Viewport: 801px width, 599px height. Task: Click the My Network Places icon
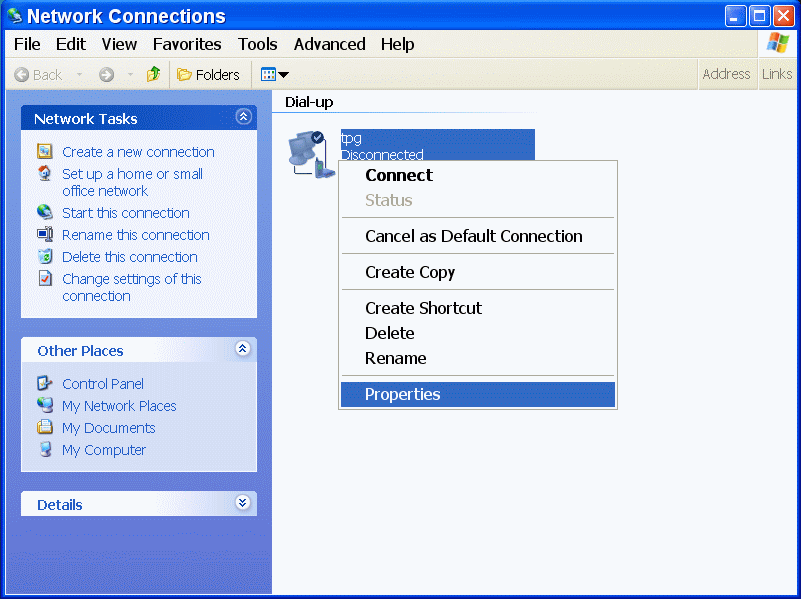click(45, 405)
